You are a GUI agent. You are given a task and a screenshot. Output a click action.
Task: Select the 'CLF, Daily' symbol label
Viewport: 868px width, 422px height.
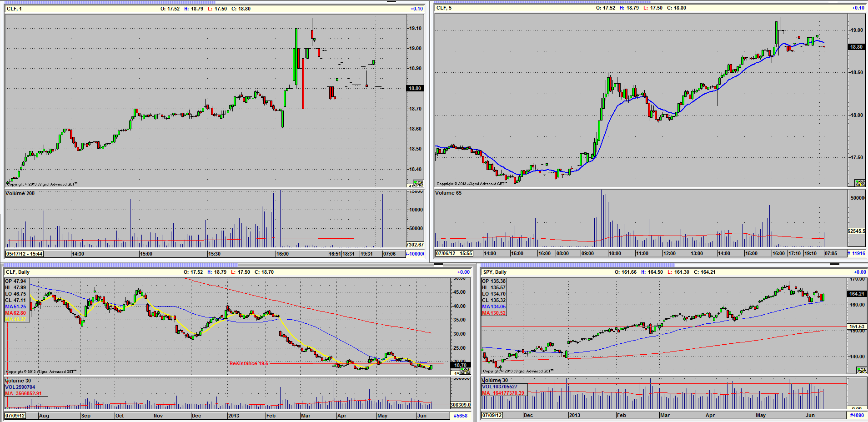click(x=18, y=272)
